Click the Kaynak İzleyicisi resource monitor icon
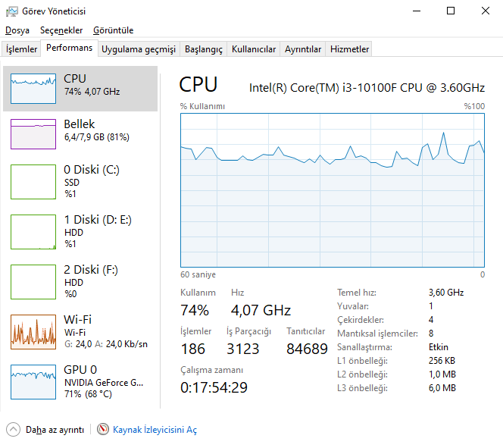This screenshot has width=503, height=448. [x=103, y=430]
